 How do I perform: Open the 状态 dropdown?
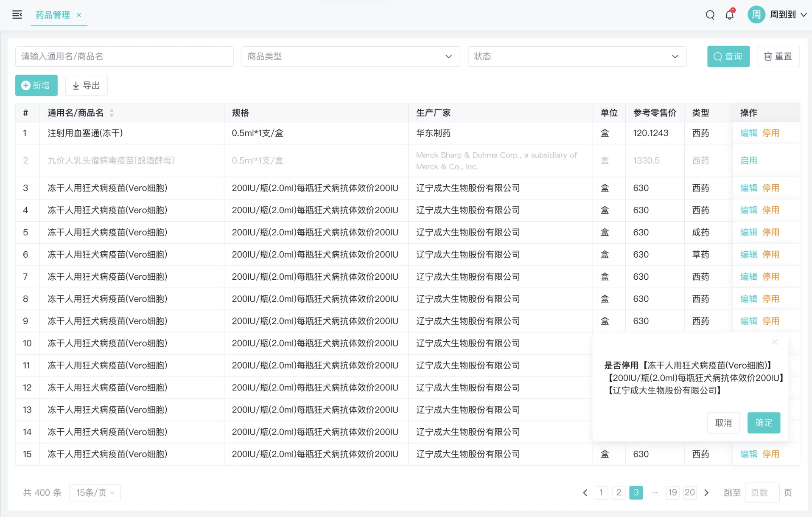(577, 56)
